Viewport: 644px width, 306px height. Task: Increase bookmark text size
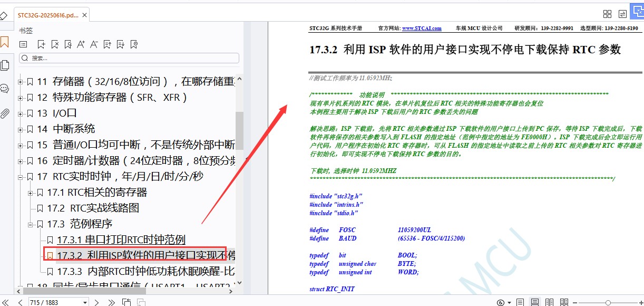81,44
